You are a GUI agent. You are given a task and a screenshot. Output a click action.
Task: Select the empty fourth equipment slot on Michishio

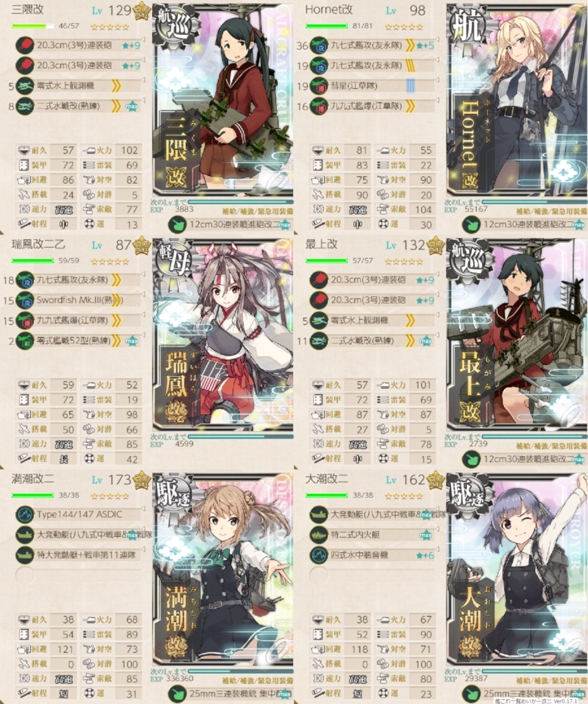[78, 575]
